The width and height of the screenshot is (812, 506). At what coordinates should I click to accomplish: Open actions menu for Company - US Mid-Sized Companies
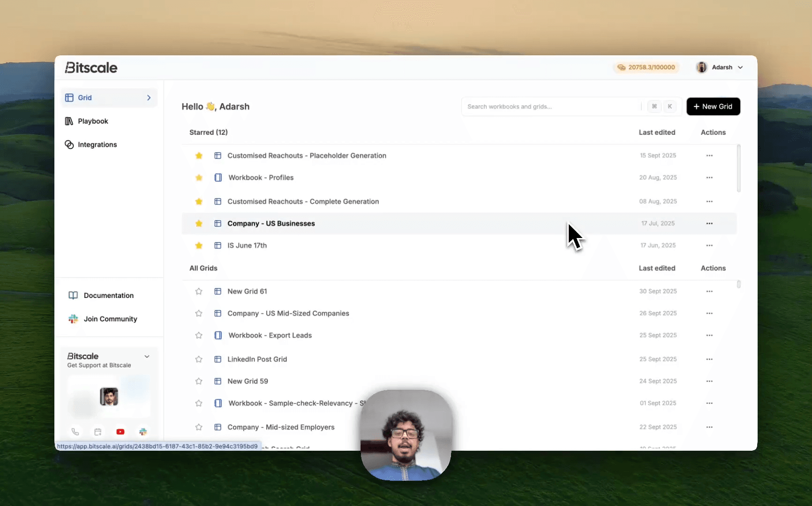(709, 313)
